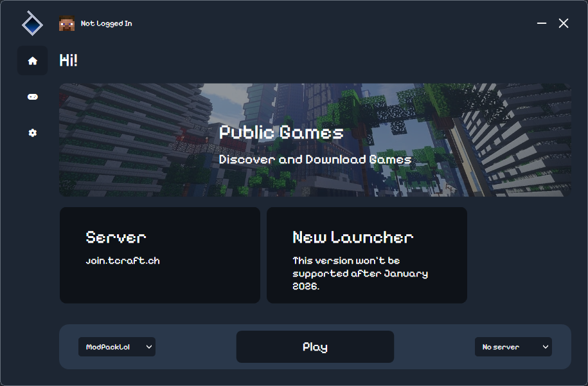
Task: Start the game with Play button
Action: pyautogui.click(x=315, y=347)
